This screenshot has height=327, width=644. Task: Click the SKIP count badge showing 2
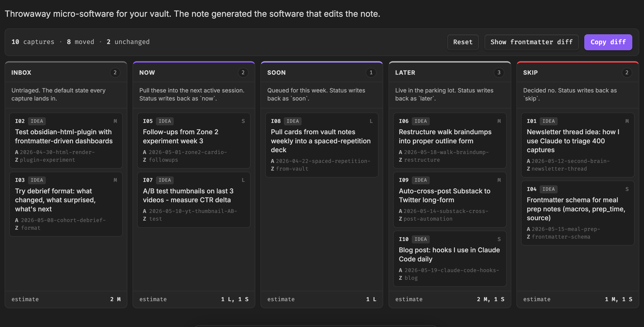tap(627, 72)
